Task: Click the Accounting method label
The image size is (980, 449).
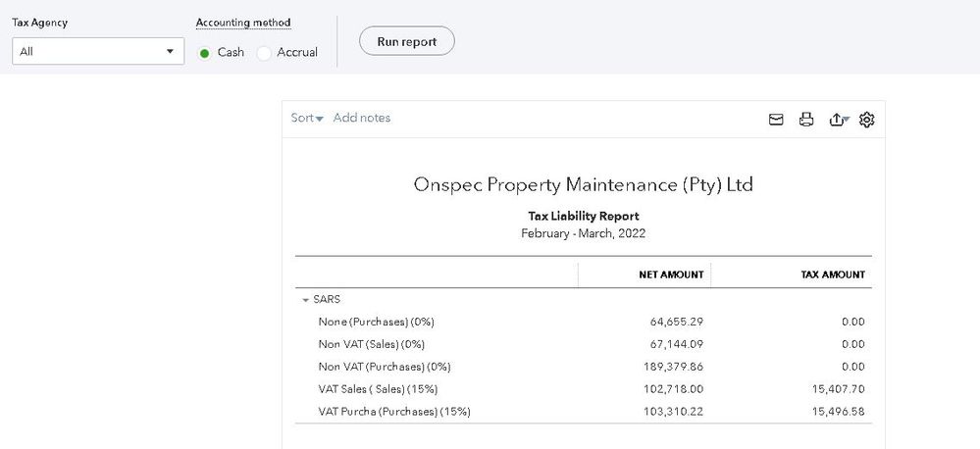Action: pyautogui.click(x=243, y=23)
